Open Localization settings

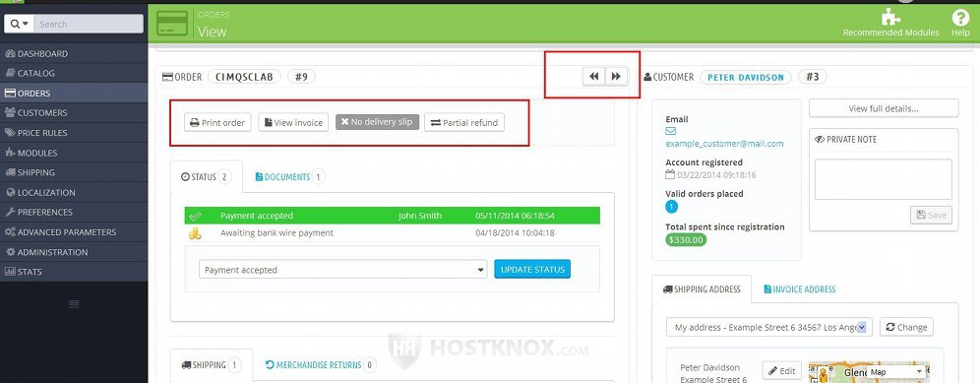[74, 192]
